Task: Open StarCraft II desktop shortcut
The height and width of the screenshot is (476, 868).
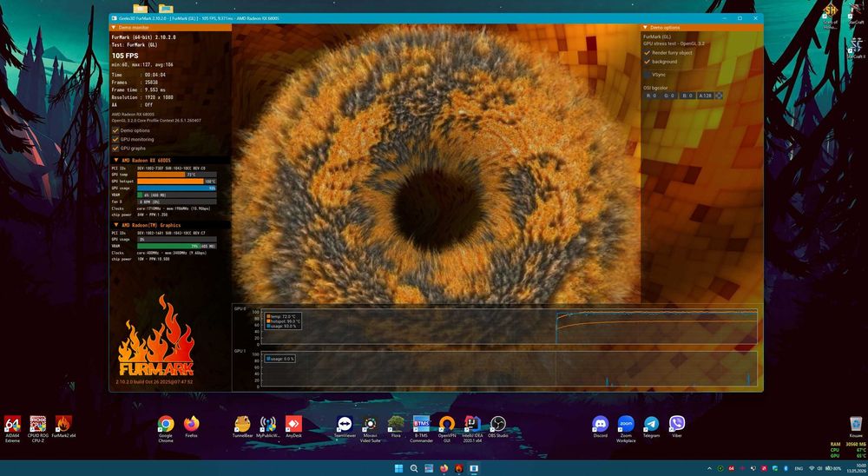Action: point(856,47)
